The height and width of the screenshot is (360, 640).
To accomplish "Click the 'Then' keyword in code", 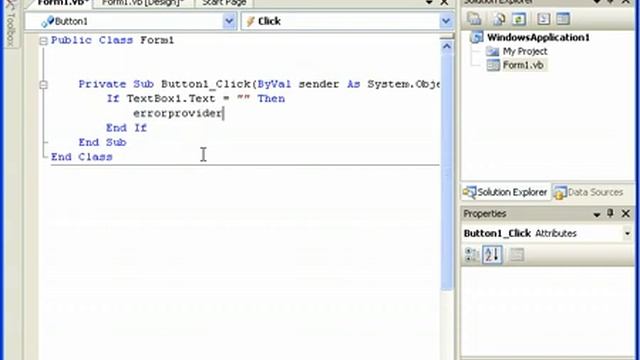I will click(x=271, y=98).
